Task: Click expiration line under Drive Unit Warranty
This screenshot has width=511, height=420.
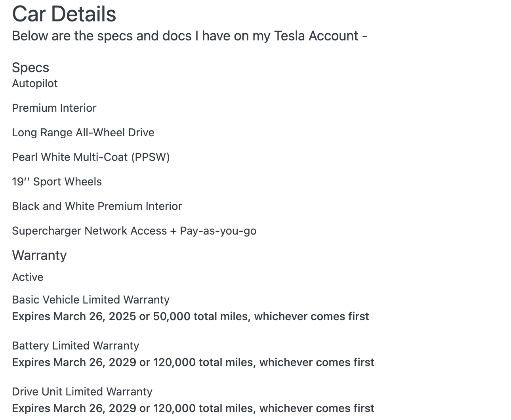Action: coord(193,409)
